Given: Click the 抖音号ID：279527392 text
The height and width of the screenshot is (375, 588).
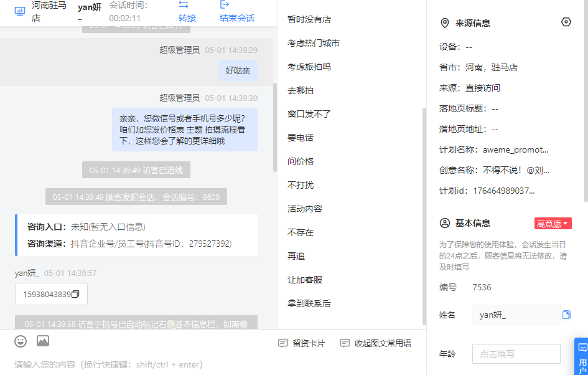Looking at the screenshot, I should [x=189, y=244].
